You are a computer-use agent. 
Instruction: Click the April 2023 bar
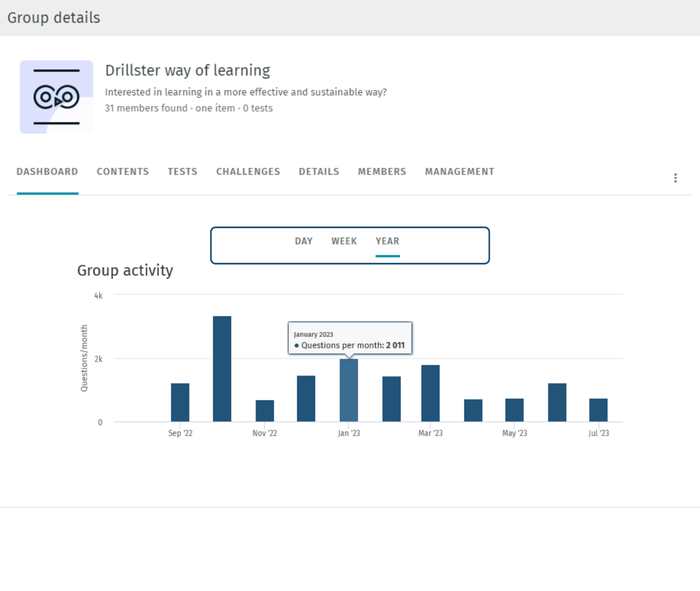[473, 411]
